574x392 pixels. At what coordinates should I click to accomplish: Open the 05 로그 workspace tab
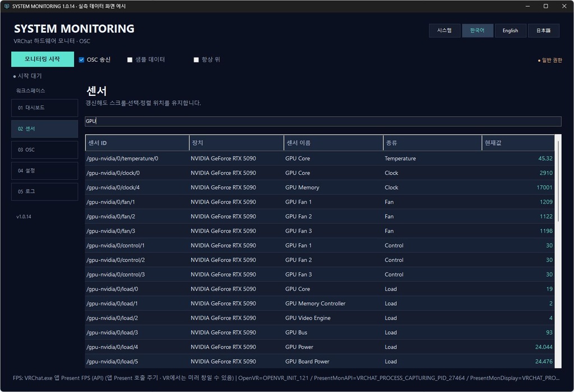[x=45, y=191]
